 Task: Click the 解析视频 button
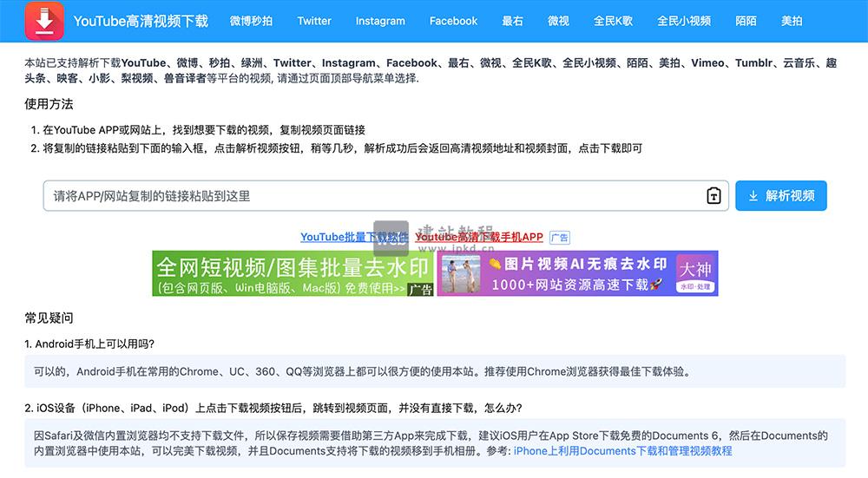pos(781,196)
